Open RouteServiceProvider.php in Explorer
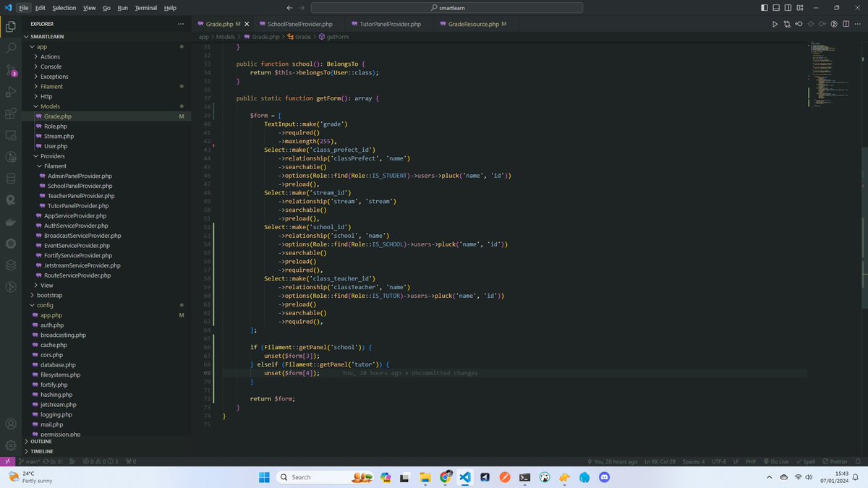The width and height of the screenshot is (868, 488). tap(77, 275)
